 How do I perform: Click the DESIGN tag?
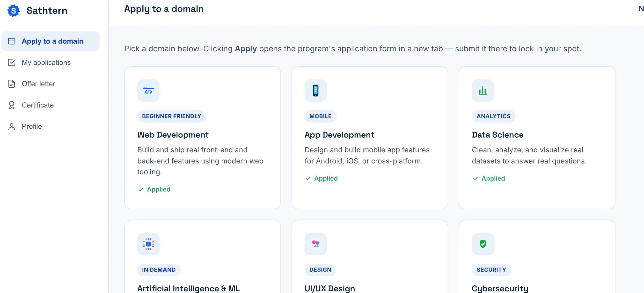(320, 270)
